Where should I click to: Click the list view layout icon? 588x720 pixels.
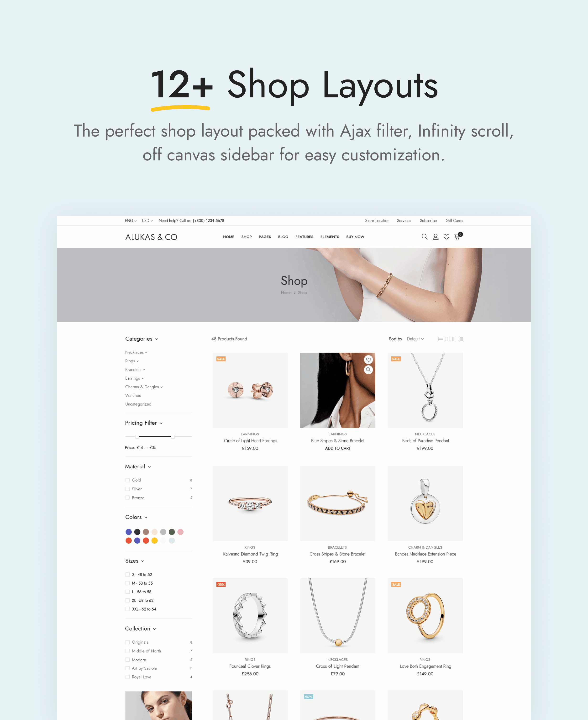pos(440,339)
